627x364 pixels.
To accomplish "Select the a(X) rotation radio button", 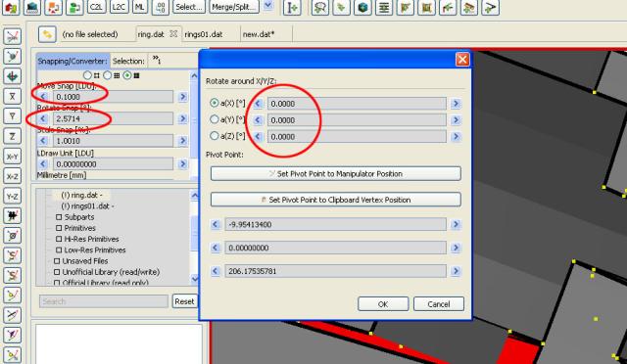I will 215,103.
